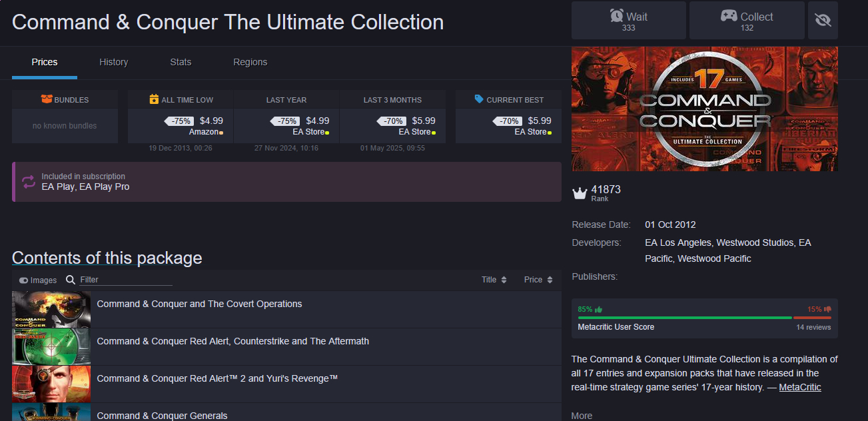Open the Last Year EA Store $4.99 deal
The width and height of the screenshot is (868, 421).
point(286,126)
